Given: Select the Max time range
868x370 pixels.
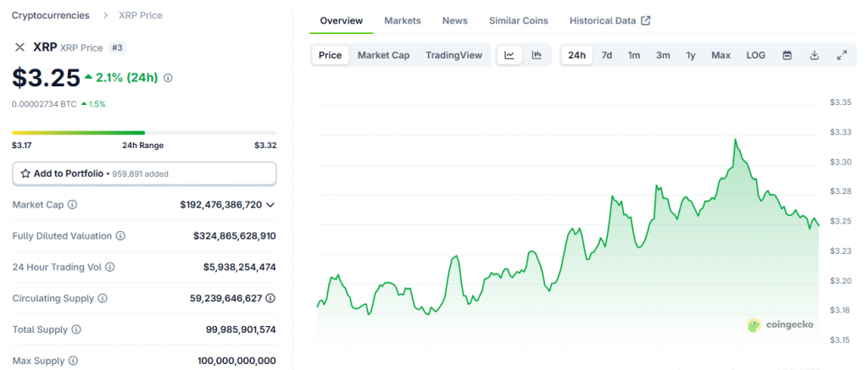Looking at the screenshot, I should coord(721,55).
